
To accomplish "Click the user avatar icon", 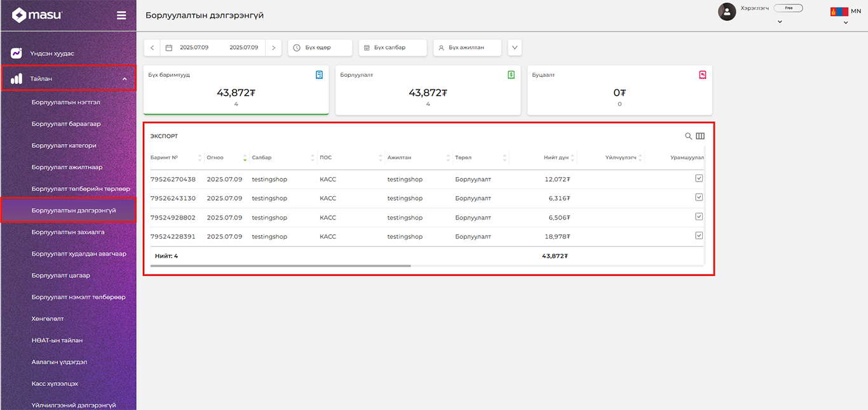I will [727, 11].
